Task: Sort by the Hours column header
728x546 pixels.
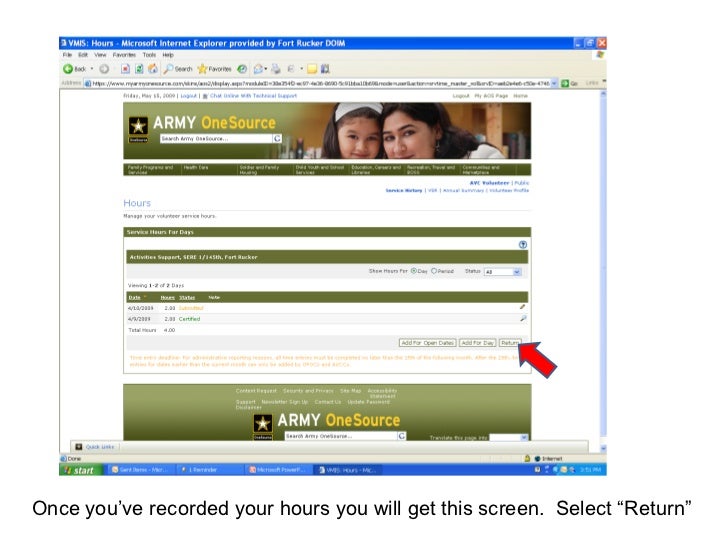Action: pyautogui.click(x=168, y=298)
